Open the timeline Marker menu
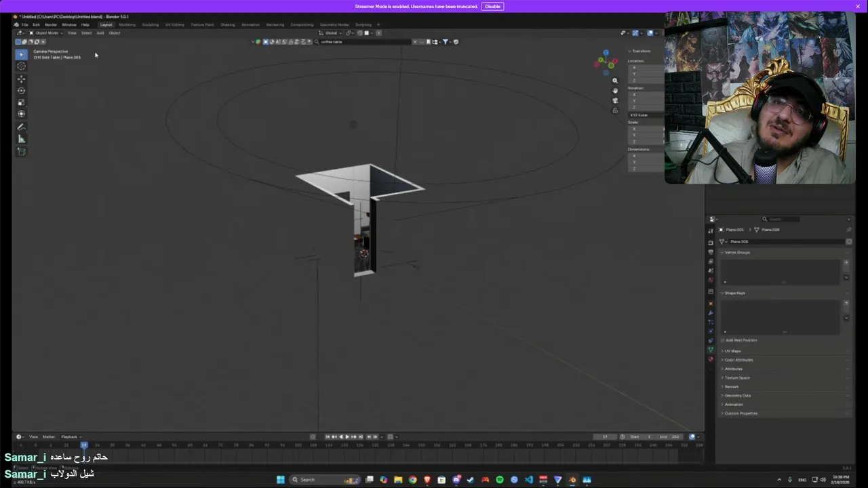This screenshot has width=868, height=488. (x=49, y=436)
